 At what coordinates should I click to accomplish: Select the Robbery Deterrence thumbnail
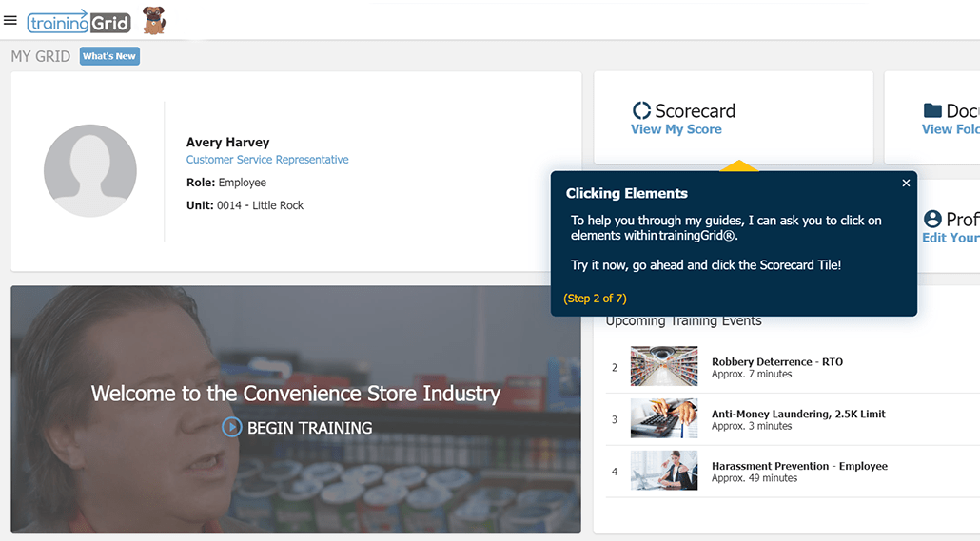pyautogui.click(x=663, y=366)
